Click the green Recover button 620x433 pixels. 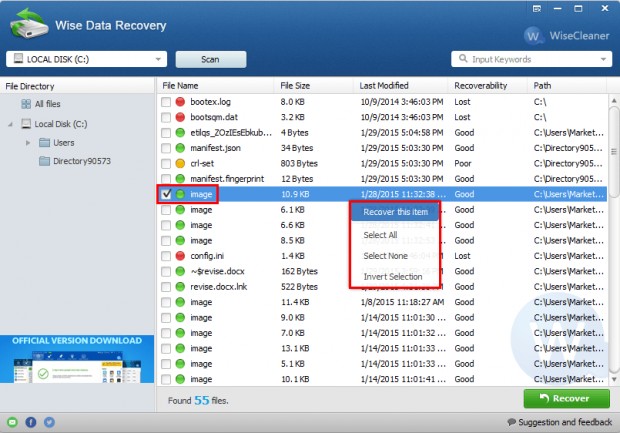pos(566,399)
